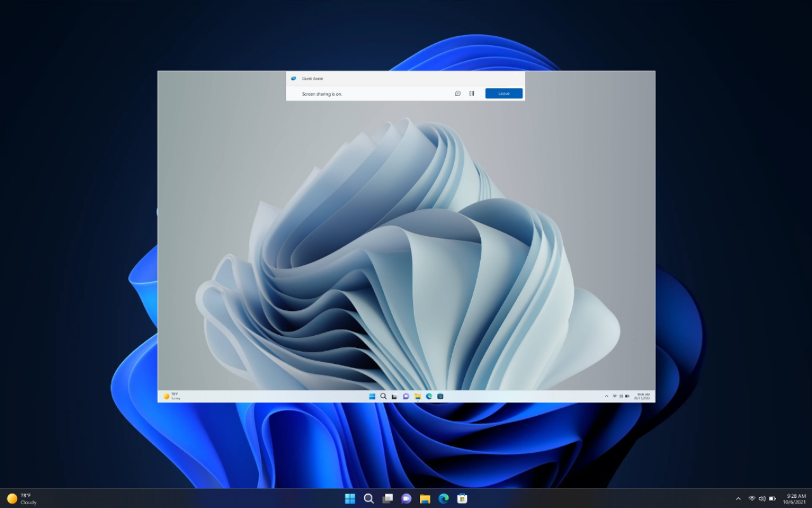The height and width of the screenshot is (508, 812).
Task: Open File Explorer in the shared remote taskbar
Action: point(417,396)
